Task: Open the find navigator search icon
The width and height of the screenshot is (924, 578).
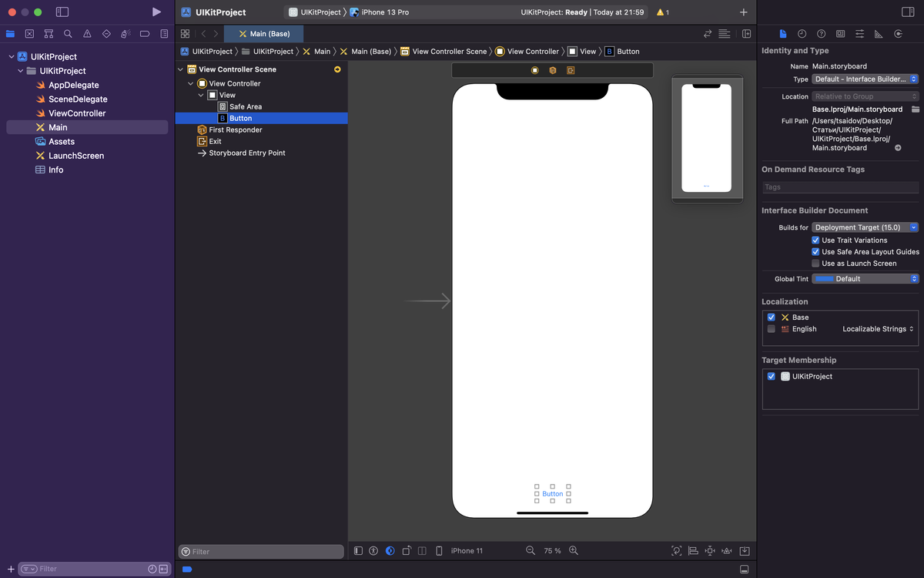Action: [x=68, y=34]
